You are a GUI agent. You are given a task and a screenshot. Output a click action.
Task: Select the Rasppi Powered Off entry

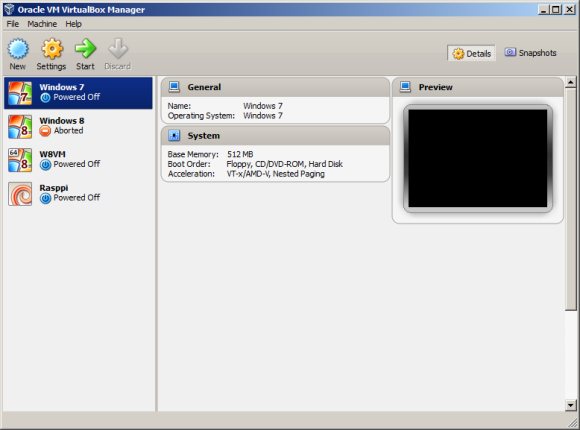click(x=78, y=194)
